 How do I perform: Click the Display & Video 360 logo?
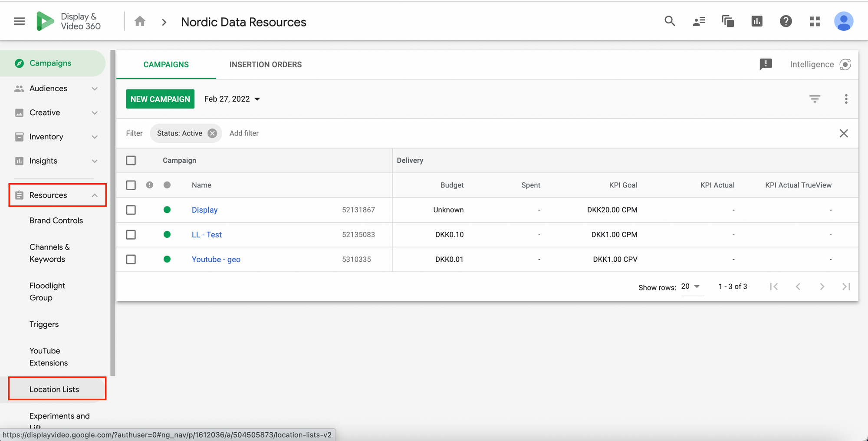click(69, 21)
